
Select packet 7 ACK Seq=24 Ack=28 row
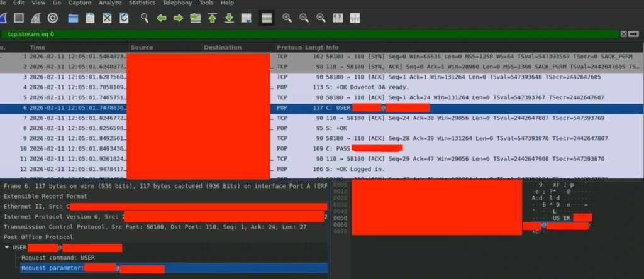(x=321, y=118)
